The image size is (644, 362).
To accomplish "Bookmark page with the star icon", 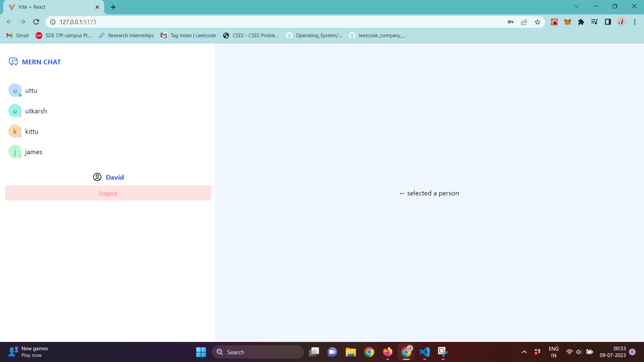I will tap(537, 22).
